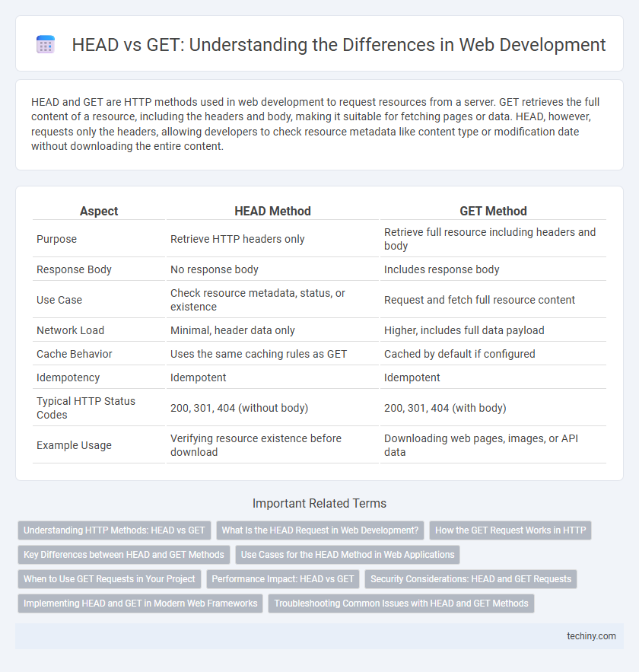
Task: Open 'Use Cases for the HEAD Method' tag
Action: point(348,555)
